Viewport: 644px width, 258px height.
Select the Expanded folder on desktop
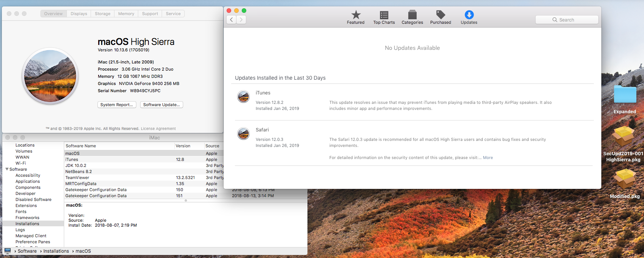pyautogui.click(x=625, y=94)
